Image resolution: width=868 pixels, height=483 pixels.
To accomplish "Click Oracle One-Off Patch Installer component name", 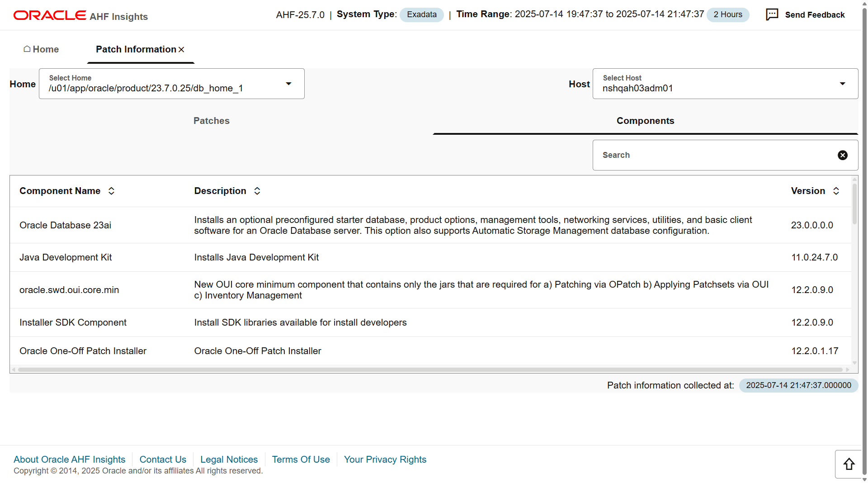I will coord(83,351).
